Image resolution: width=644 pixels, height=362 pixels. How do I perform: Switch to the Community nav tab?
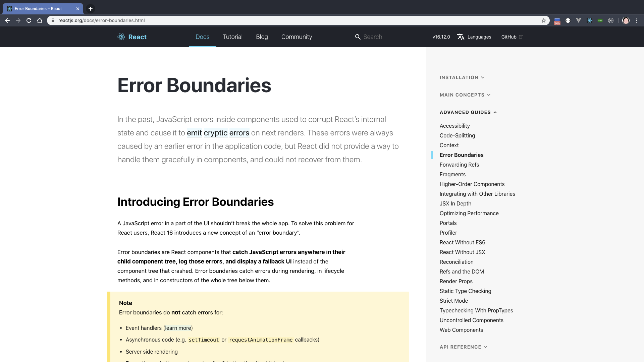pyautogui.click(x=297, y=37)
